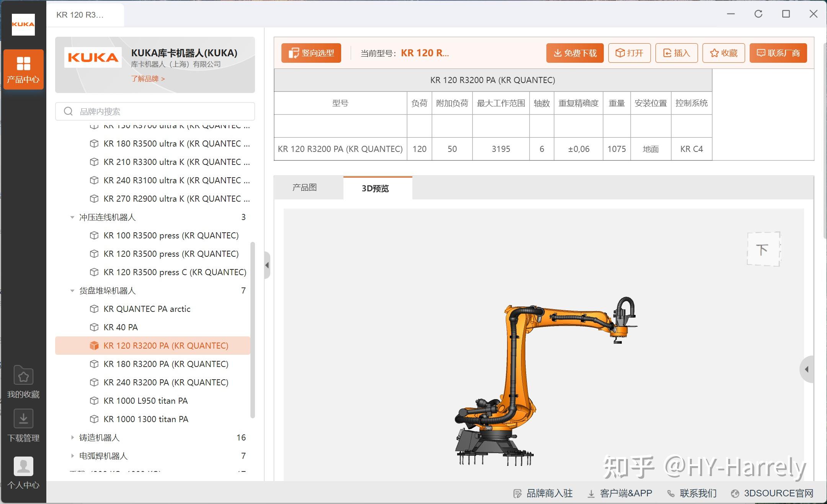Collapse the 冲压连线机器人 category
This screenshot has width=827, height=504.
[x=72, y=217]
